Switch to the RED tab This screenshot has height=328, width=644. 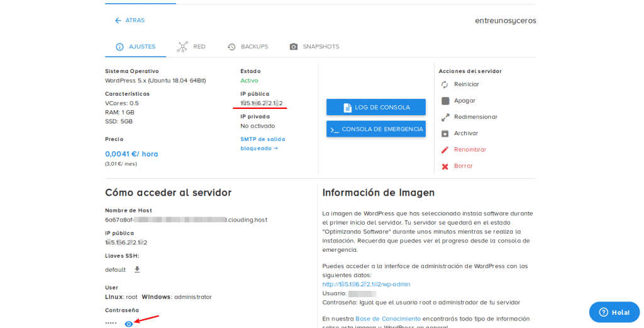191,47
